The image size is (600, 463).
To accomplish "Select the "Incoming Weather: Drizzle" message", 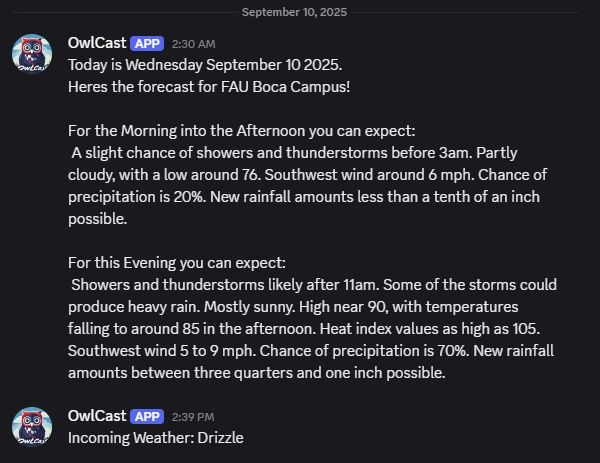I will click(x=155, y=438).
